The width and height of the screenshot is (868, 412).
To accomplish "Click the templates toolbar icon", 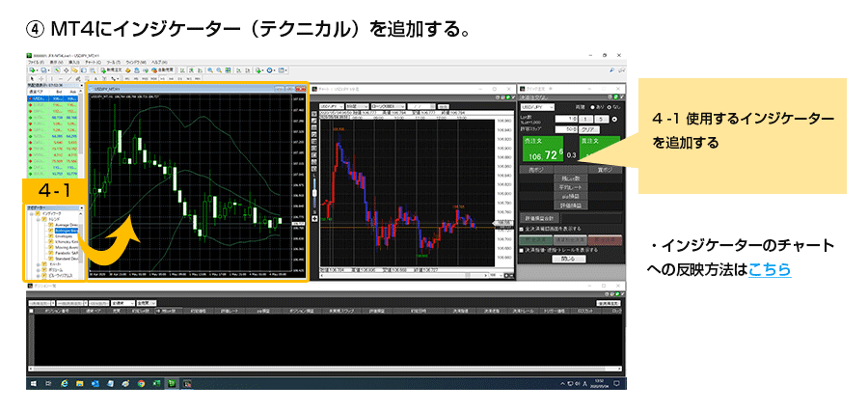I will [282, 70].
